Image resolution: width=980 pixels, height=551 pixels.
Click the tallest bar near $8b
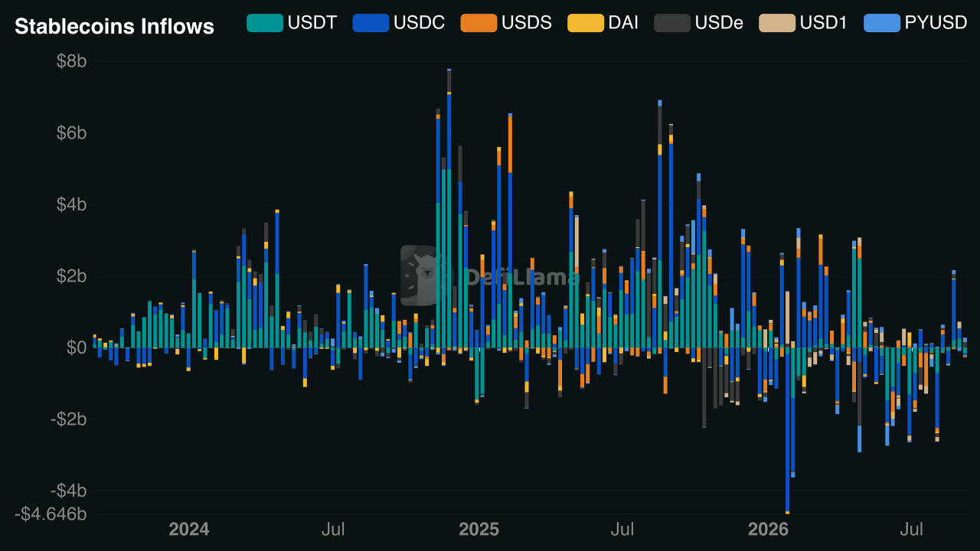pyautogui.click(x=449, y=208)
